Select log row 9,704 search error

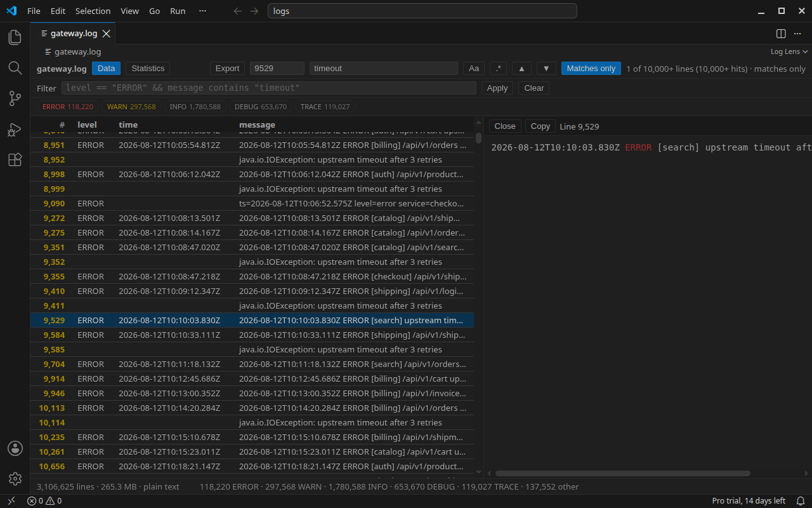point(252,364)
